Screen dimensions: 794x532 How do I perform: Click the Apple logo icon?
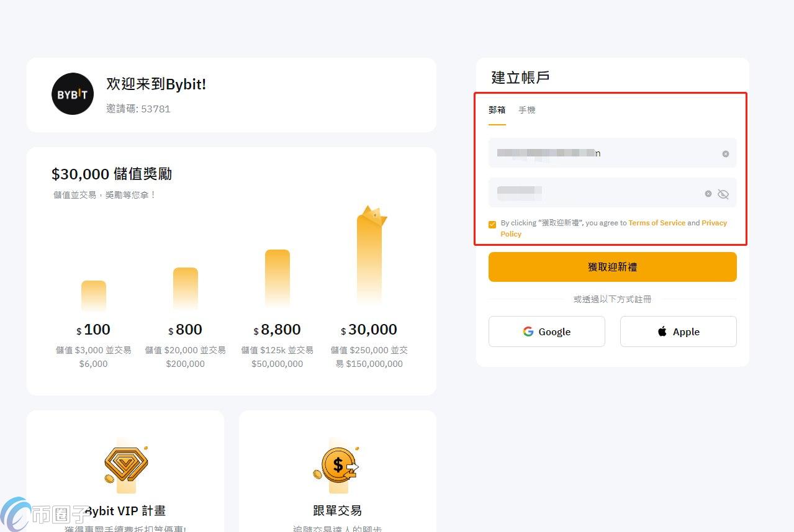pos(662,331)
